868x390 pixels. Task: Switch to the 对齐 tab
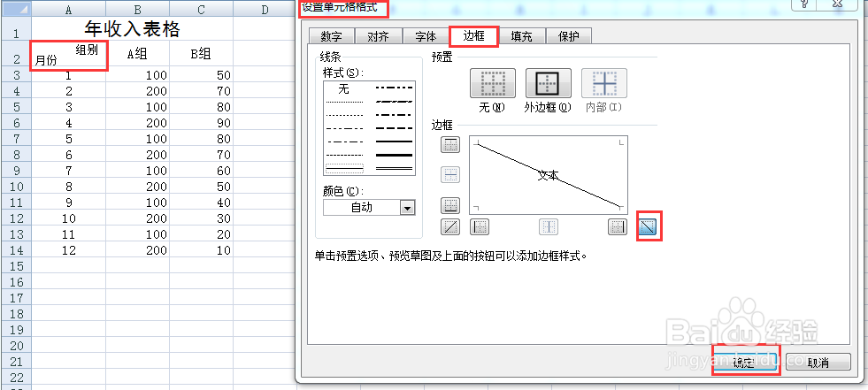[x=378, y=36]
